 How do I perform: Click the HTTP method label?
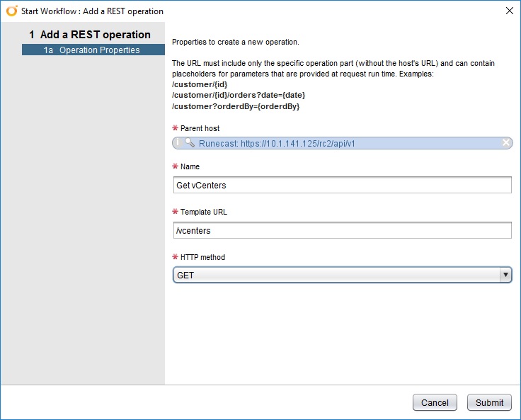pyautogui.click(x=202, y=257)
